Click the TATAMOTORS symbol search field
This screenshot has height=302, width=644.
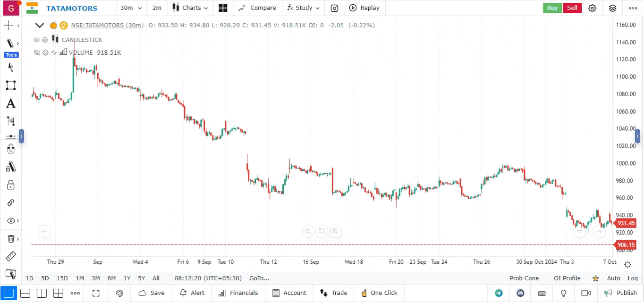coord(72,8)
